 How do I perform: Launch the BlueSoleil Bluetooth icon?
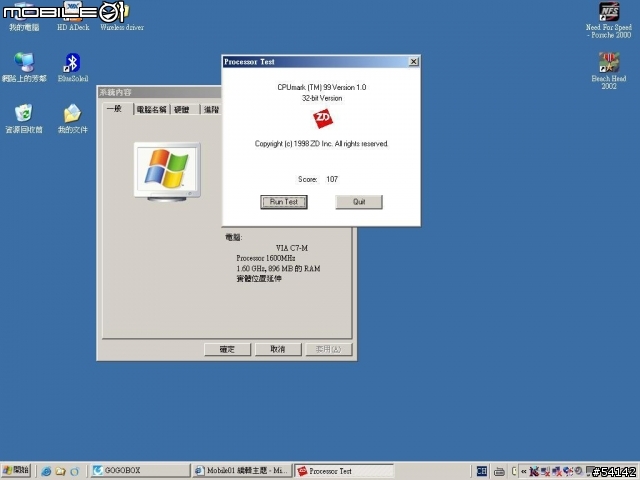72,63
